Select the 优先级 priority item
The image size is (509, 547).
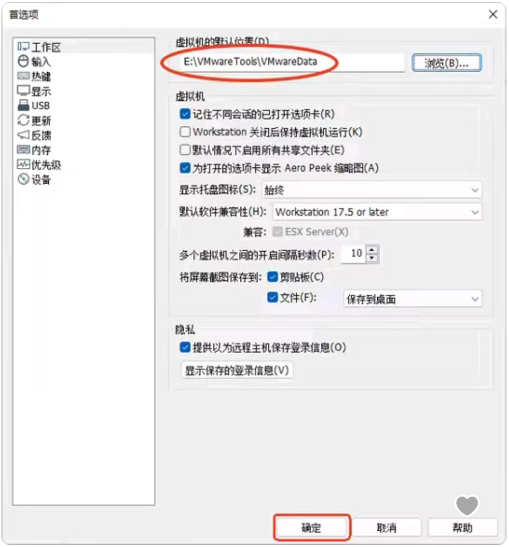point(39,165)
